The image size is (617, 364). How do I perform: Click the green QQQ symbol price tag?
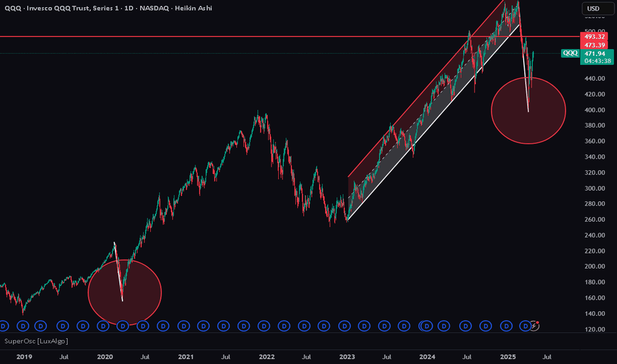pos(570,53)
